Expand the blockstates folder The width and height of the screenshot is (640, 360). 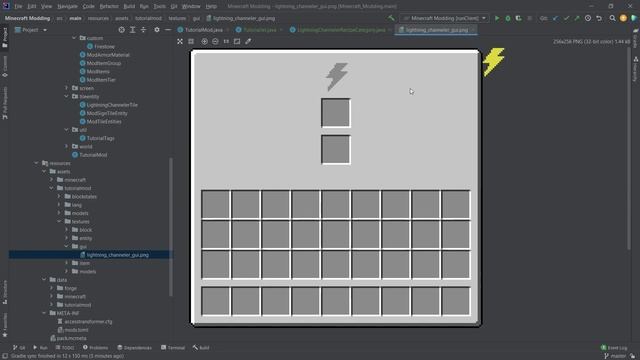(59, 196)
